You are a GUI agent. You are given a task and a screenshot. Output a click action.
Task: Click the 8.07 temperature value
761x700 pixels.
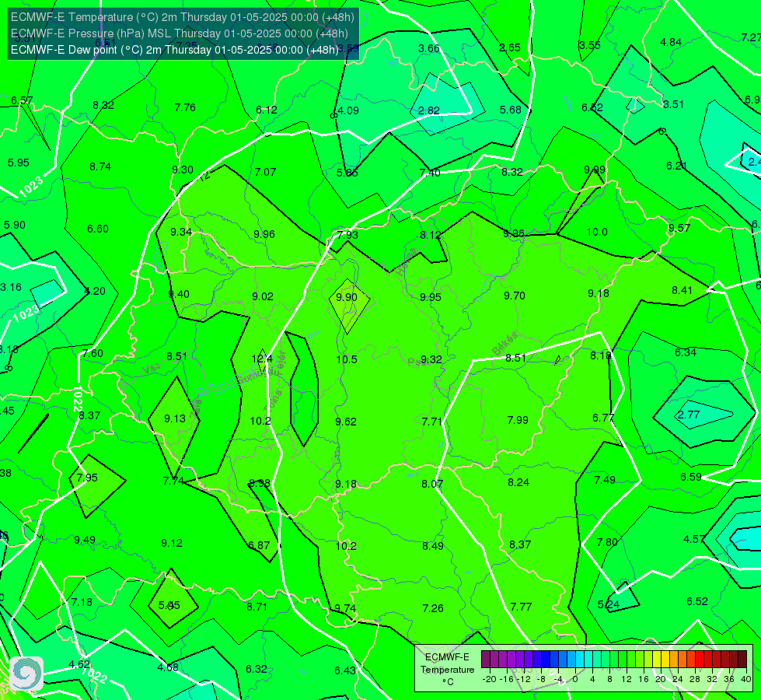[432, 484]
